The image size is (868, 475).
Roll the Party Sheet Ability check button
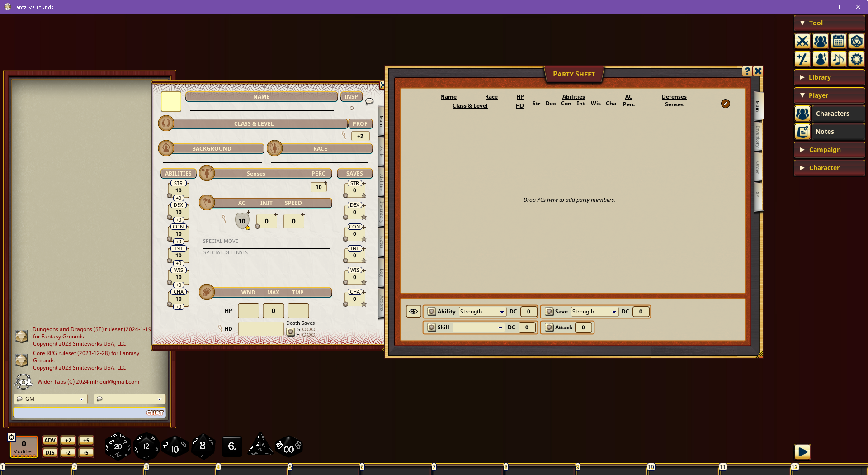432,312
